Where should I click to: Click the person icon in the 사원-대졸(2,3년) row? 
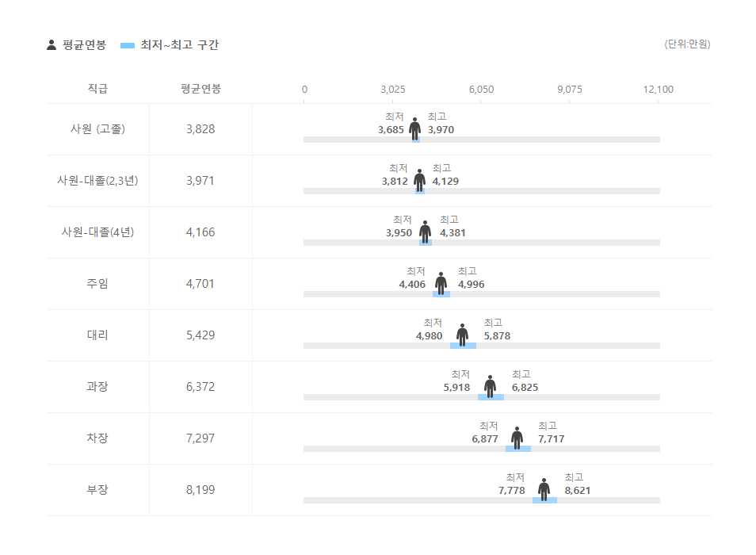[x=419, y=180]
